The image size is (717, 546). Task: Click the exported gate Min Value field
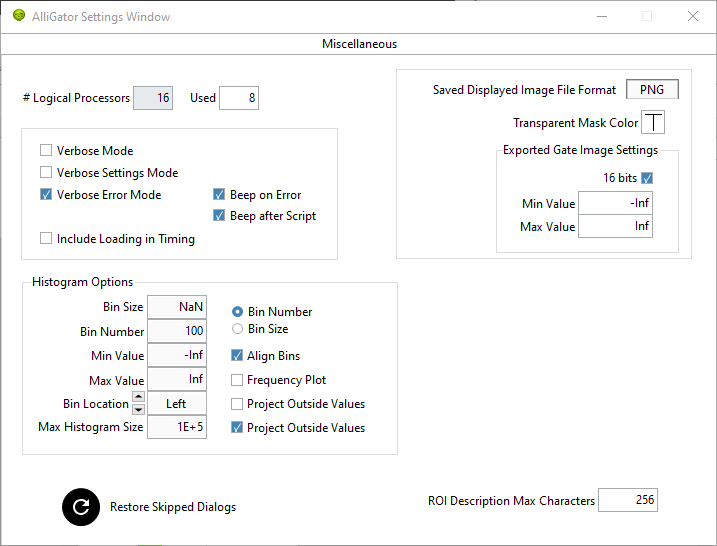[x=615, y=203]
